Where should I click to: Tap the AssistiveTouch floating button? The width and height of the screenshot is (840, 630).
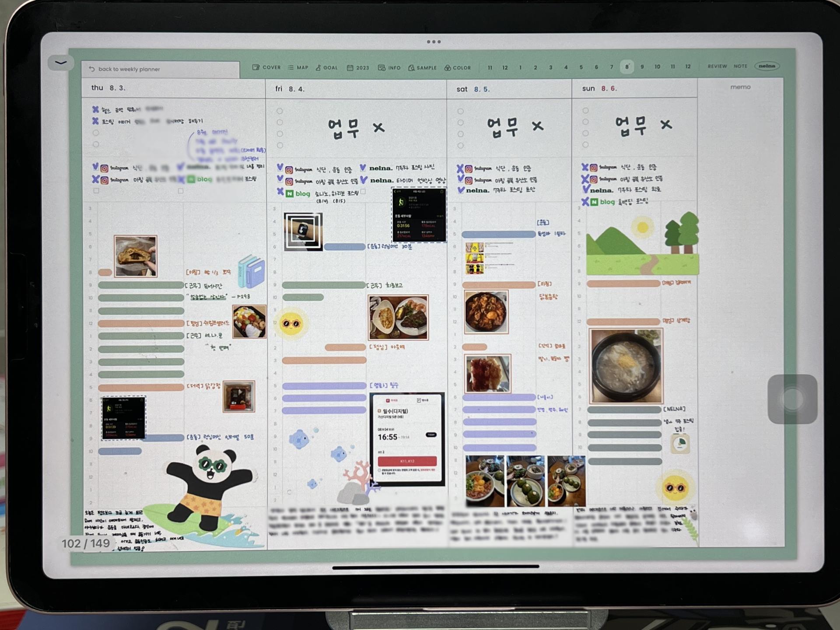[x=792, y=399]
